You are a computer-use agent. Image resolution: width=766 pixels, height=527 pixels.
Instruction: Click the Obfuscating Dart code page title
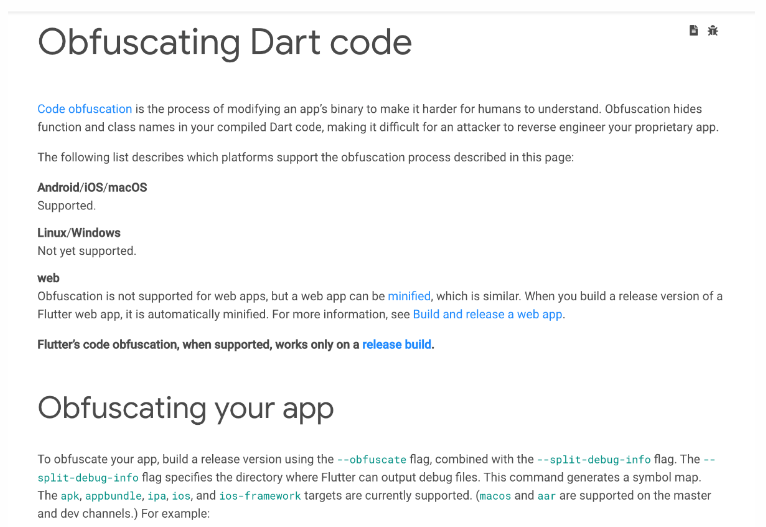coord(225,42)
